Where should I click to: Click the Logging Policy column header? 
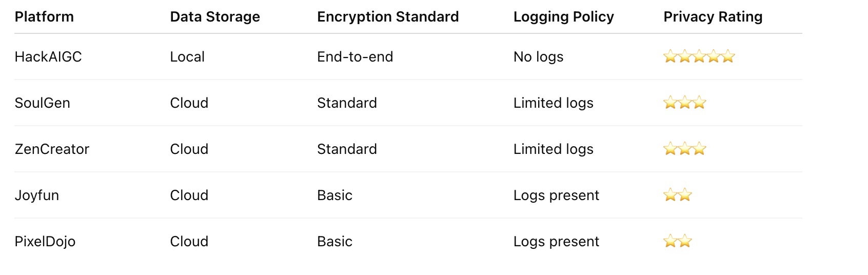pyautogui.click(x=563, y=17)
